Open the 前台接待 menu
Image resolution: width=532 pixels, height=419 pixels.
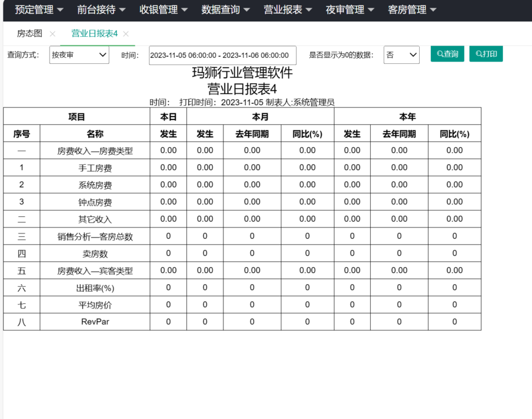101,9
